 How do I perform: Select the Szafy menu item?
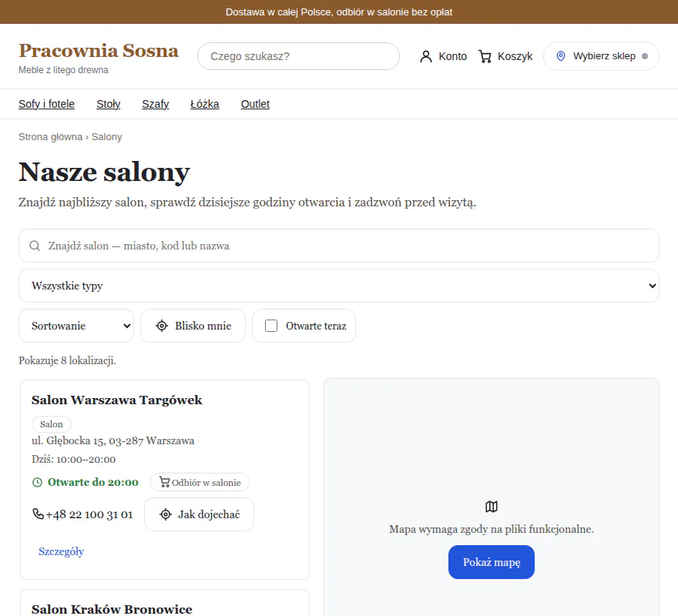[x=155, y=104]
